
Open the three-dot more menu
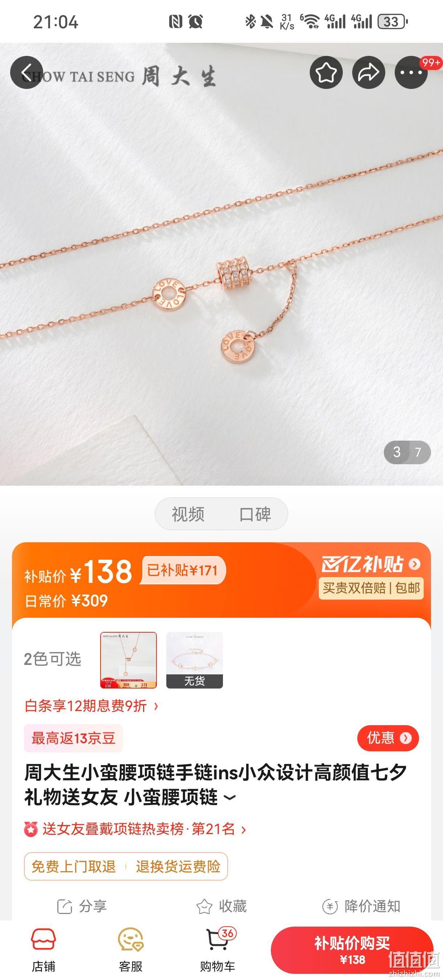(411, 72)
